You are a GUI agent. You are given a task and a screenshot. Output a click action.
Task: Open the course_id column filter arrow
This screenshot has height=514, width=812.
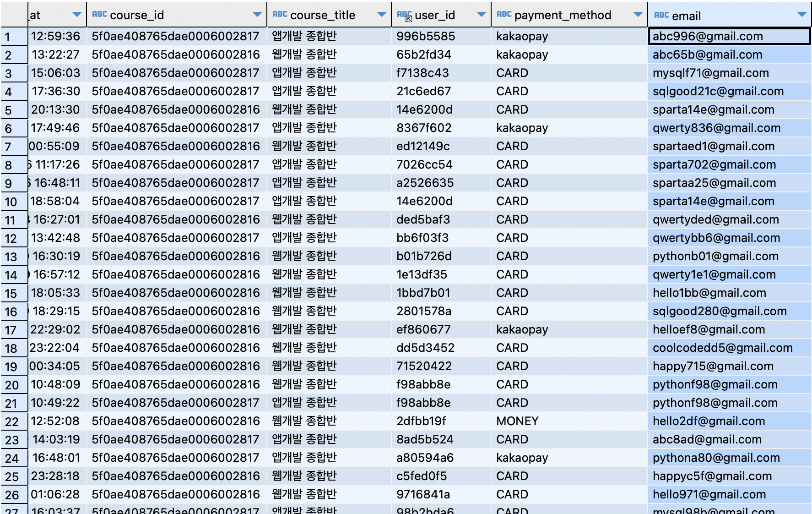point(257,15)
